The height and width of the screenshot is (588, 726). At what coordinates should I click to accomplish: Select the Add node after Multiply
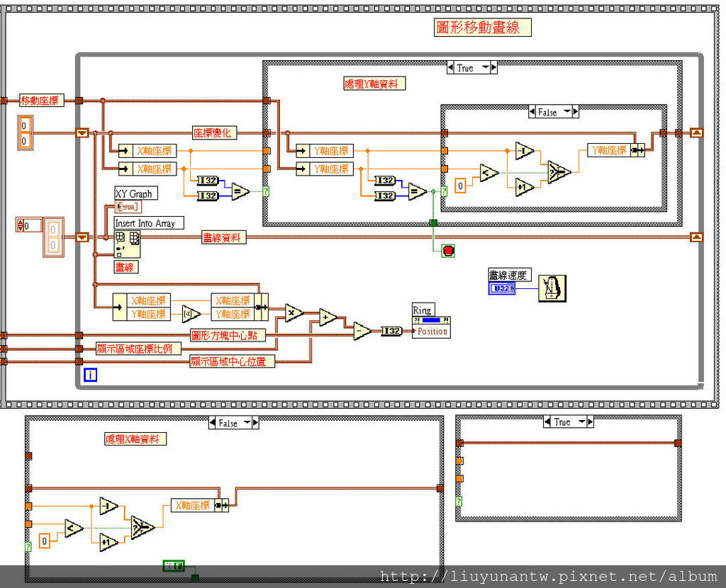pyautogui.click(x=328, y=317)
